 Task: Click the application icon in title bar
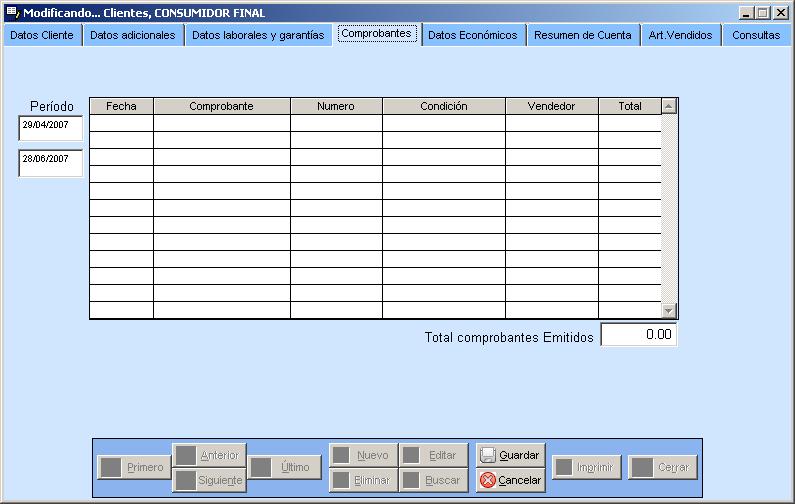[x=12, y=13]
